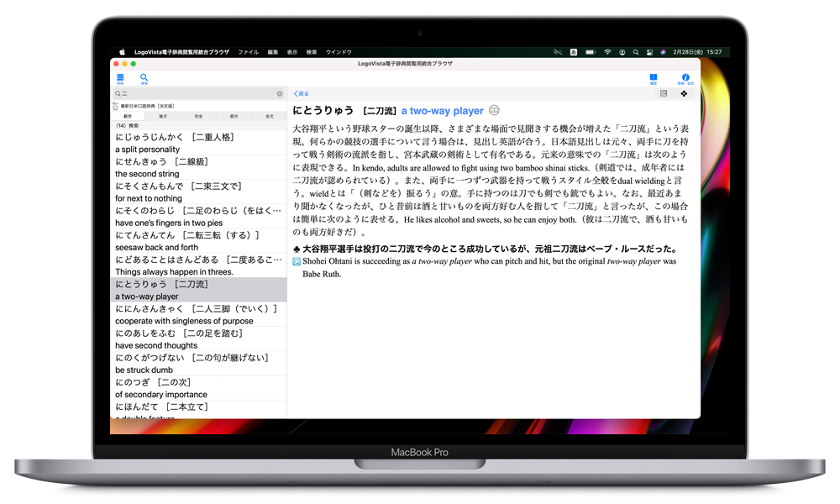840x504 pixels.
Task: Click into the search input field
Action: (x=198, y=94)
